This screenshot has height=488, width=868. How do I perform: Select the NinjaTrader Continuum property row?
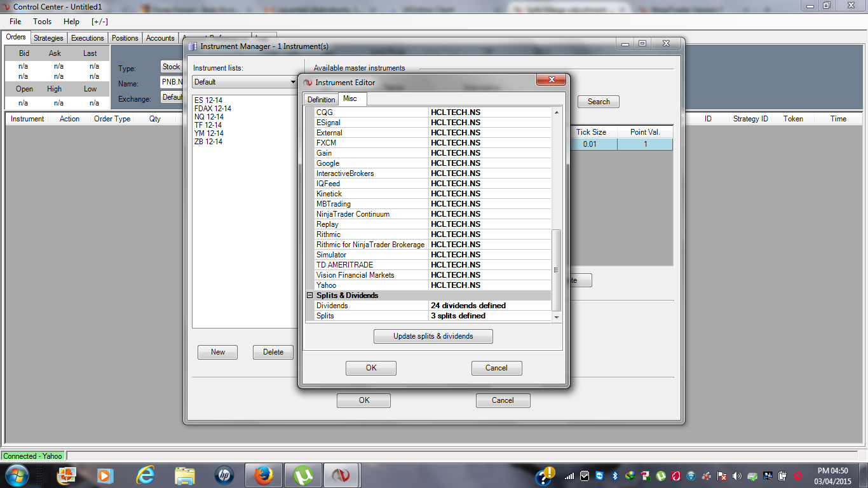433,214
